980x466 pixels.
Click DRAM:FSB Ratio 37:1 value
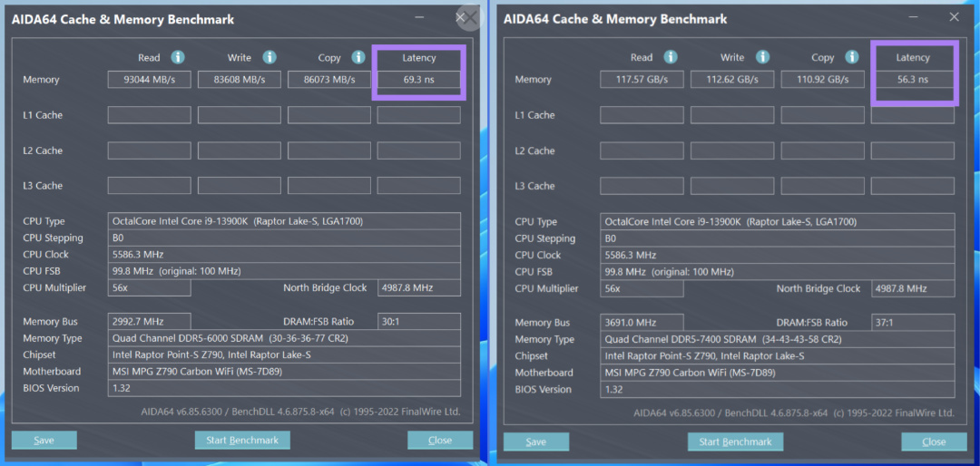pos(913,323)
